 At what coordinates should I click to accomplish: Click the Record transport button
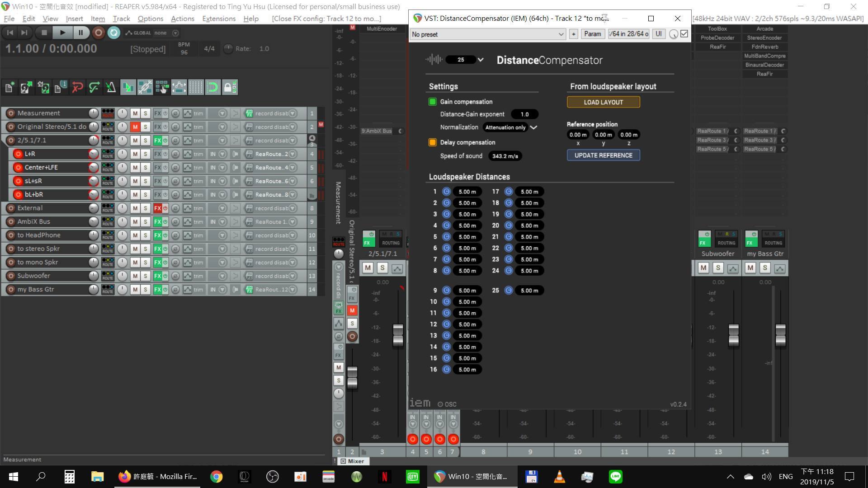pos(98,33)
